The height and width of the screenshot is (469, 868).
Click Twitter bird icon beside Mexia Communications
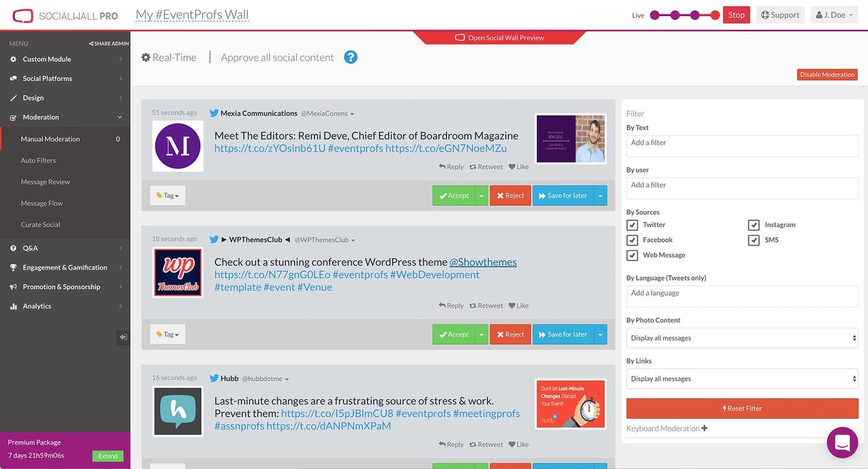click(x=214, y=114)
